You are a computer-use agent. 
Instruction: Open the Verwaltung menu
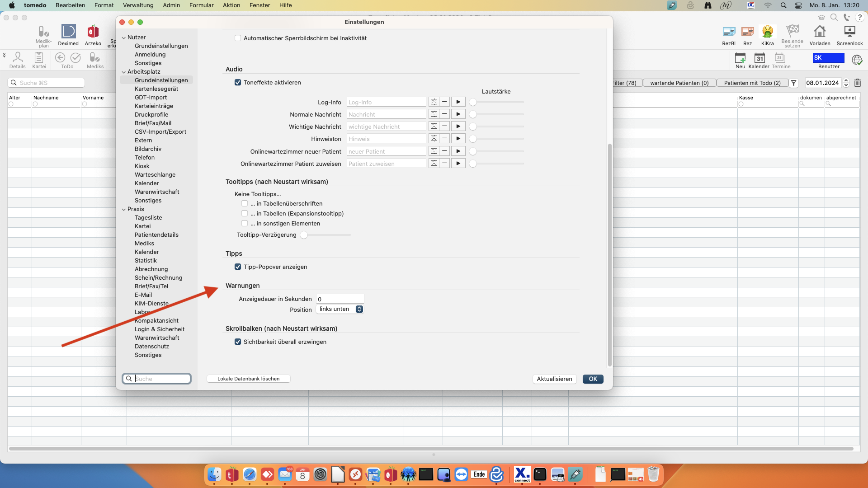pyautogui.click(x=138, y=5)
